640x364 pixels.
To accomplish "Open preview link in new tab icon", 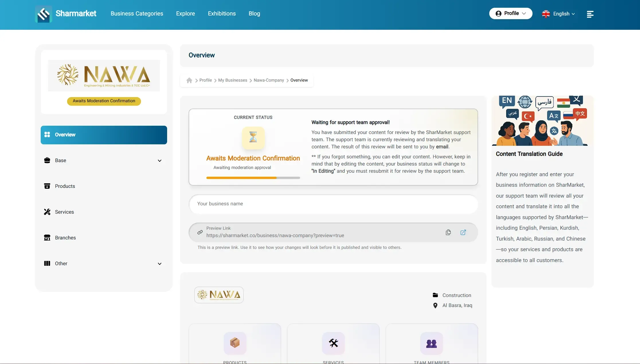I will click(x=463, y=232).
